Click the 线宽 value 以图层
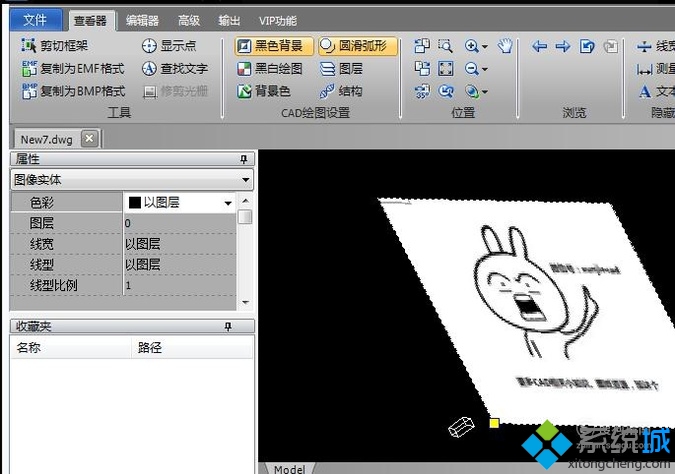 click(180, 244)
